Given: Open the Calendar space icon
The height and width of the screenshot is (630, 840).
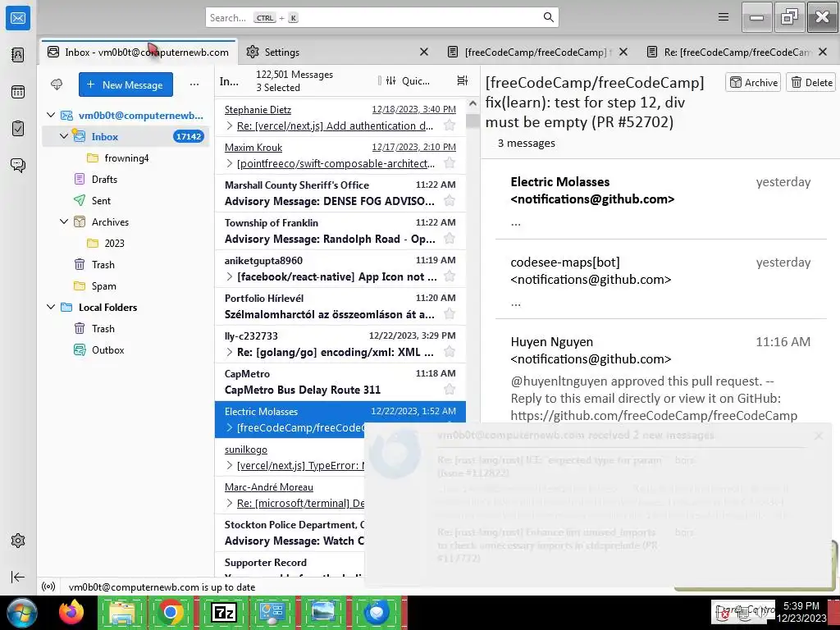Looking at the screenshot, I should click(x=18, y=92).
